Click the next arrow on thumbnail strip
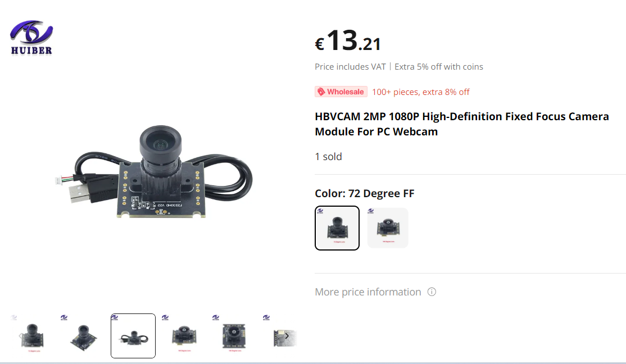 (x=287, y=336)
